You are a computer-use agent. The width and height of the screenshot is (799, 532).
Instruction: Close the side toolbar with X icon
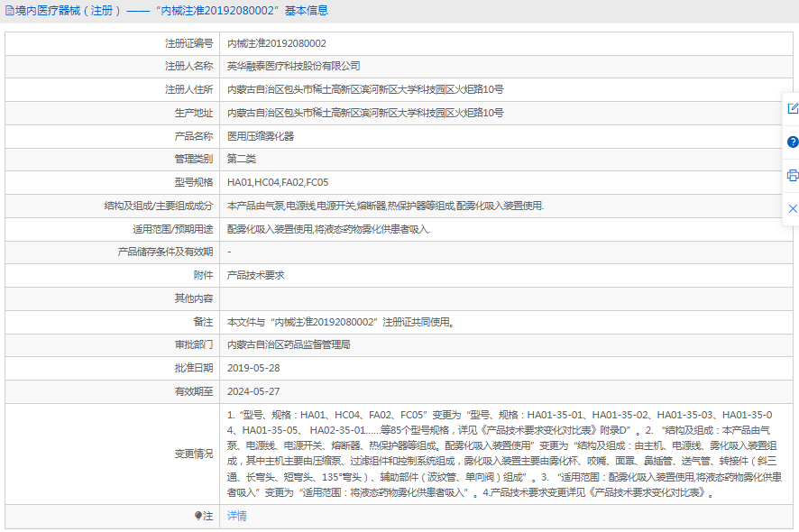793,208
